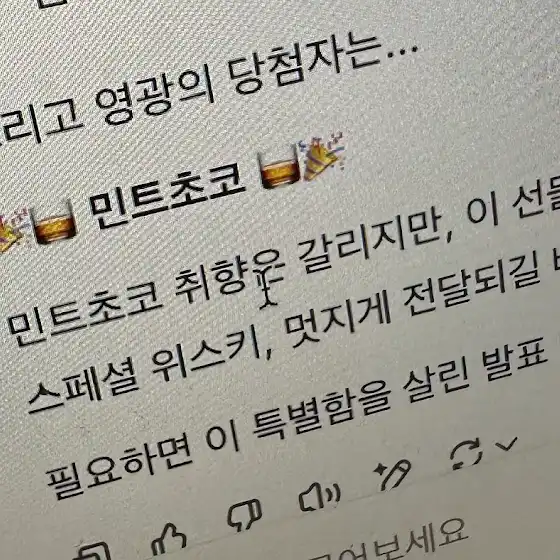Image resolution: width=560 pixels, height=560 pixels.
Task: Mark the response with thumbs down
Action: coord(245,514)
